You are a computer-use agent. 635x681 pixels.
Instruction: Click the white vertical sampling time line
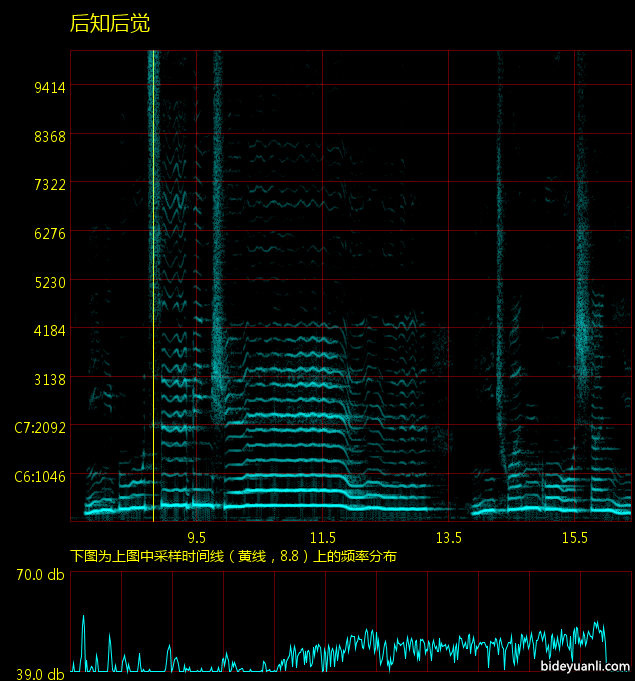153,300
